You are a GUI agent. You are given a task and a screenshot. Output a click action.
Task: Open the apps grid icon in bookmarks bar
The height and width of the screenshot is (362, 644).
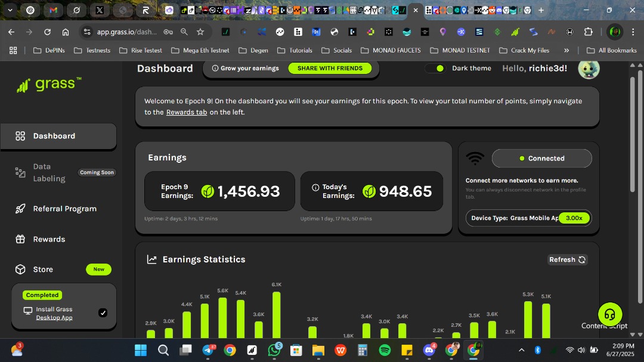[13, 51]
